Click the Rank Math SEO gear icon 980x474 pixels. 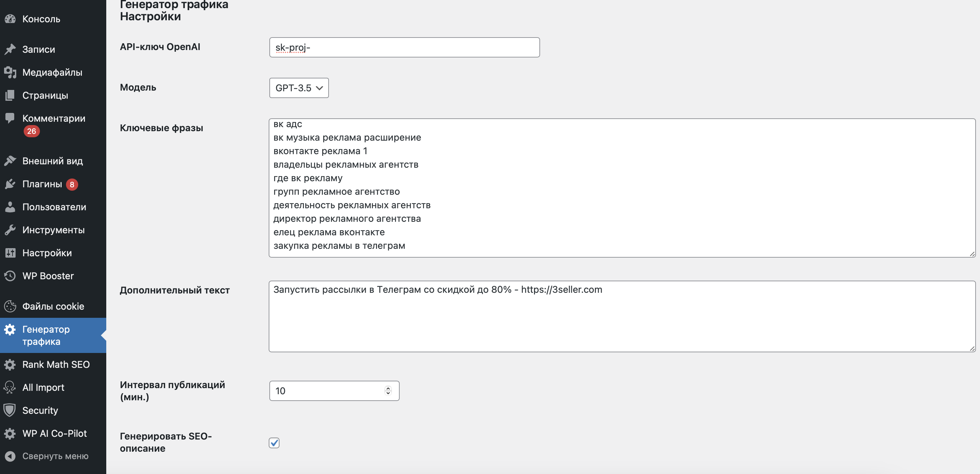coord(10,364)
